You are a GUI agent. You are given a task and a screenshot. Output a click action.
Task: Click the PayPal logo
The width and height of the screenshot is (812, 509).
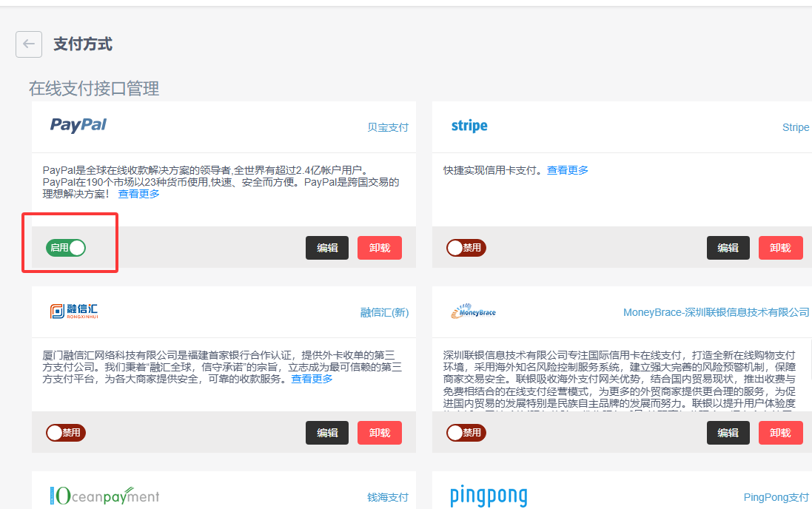coord(78,125)
